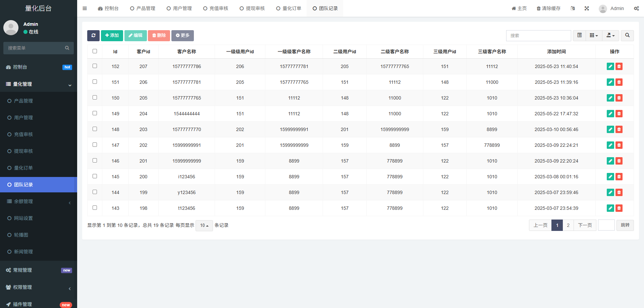The height and width of the screenshot is (308, 644).
Task: Tick the checkbox for row Id 150
Action: 95,98
